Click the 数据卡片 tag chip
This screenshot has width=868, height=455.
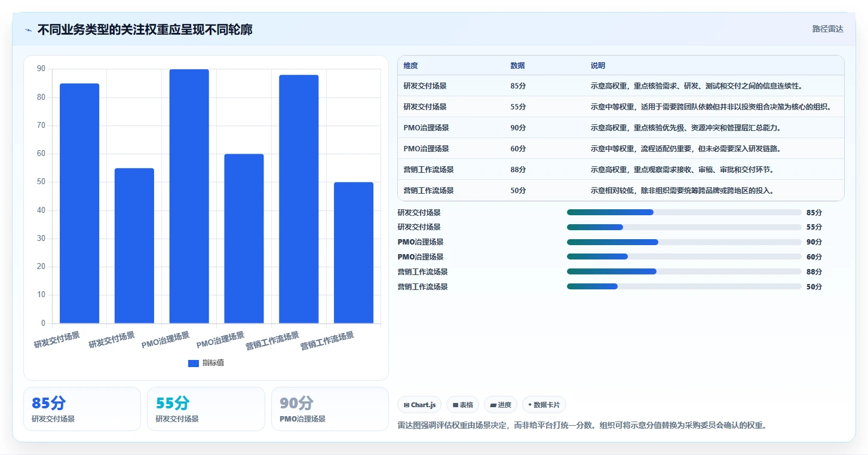(544, 405)
